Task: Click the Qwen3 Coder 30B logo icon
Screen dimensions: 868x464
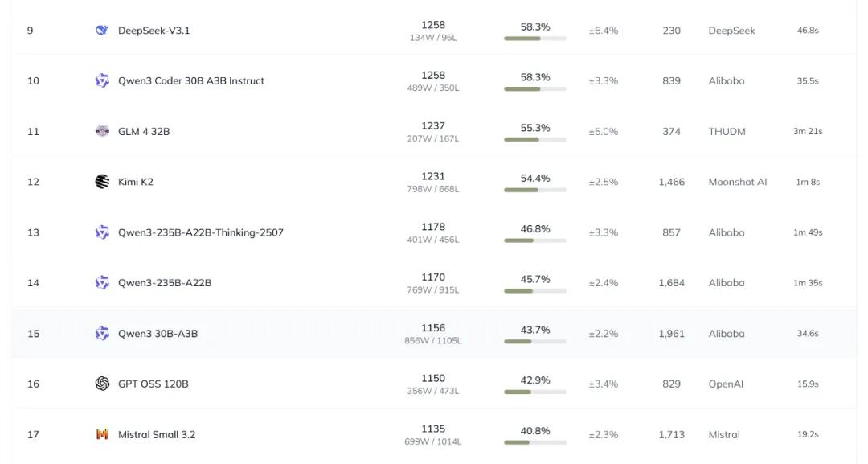Action: (x=102, y=80)
